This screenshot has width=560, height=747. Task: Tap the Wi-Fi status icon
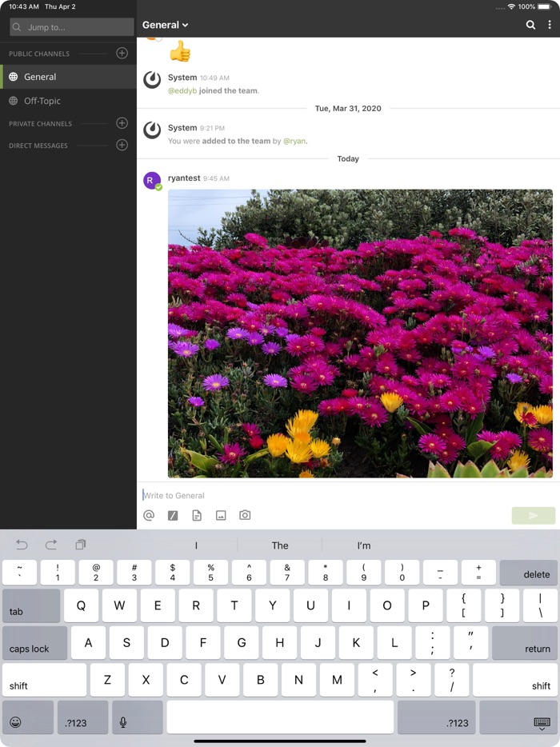(x=511, y=6)
